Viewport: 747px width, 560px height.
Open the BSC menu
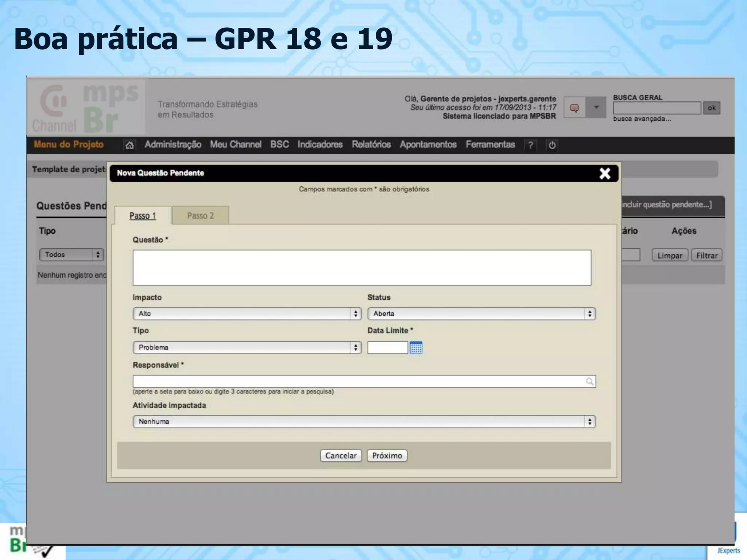point(279,145)
